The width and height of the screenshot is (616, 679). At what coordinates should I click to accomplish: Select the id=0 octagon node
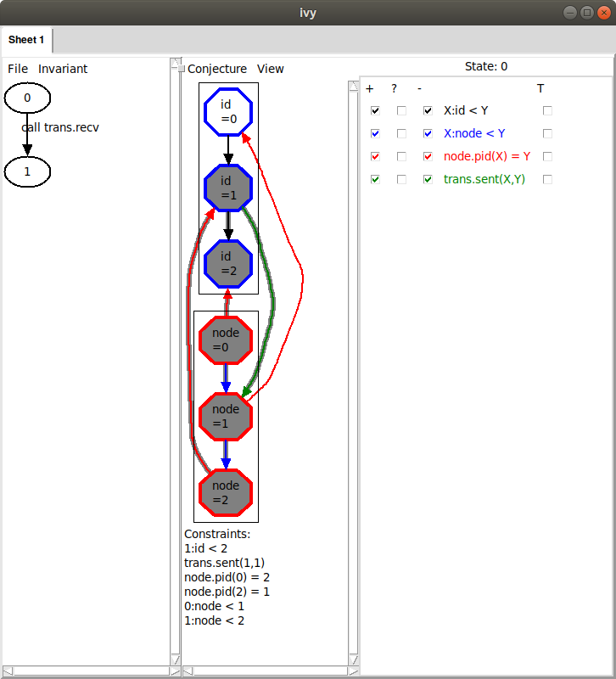click(228, 112)
